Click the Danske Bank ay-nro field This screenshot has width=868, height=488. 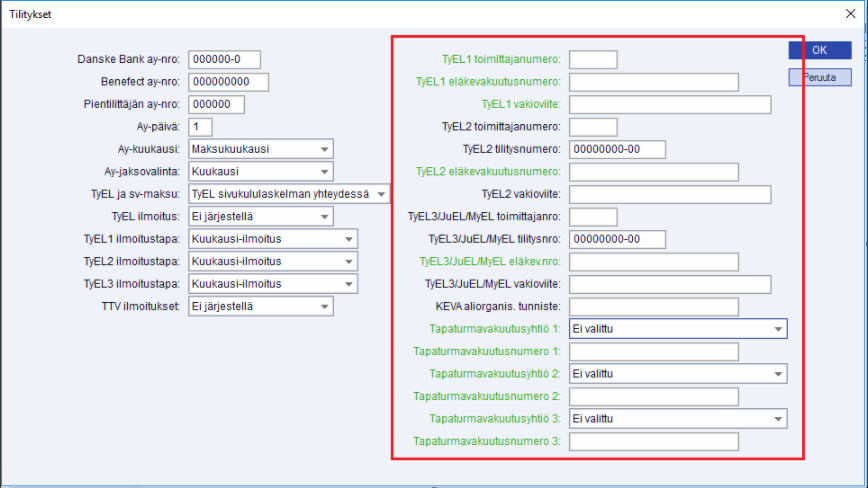click(225, 59)
